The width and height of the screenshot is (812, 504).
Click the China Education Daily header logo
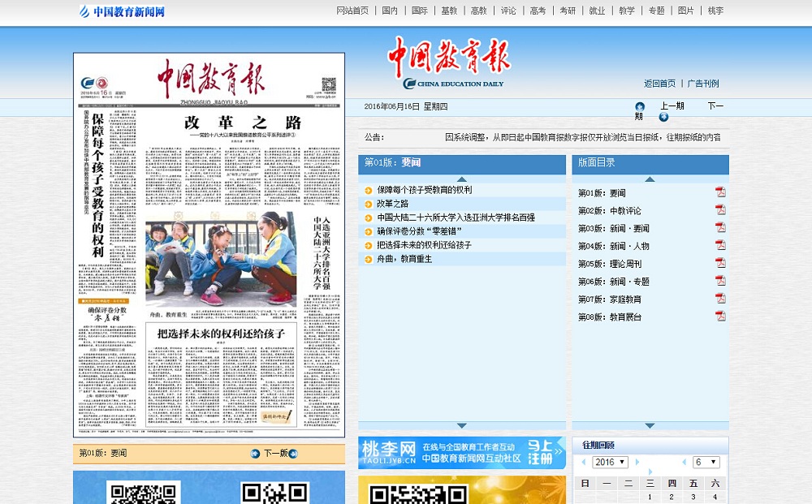pos(450,62)
